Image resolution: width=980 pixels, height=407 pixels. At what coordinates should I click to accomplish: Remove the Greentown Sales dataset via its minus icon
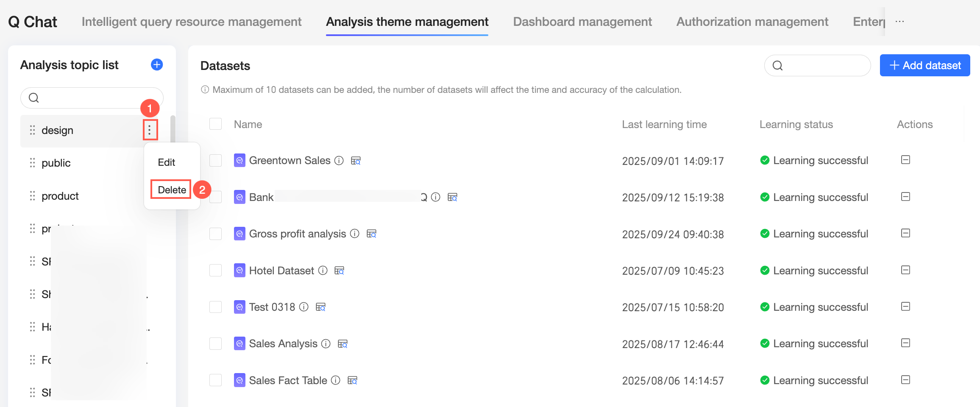pyautogui.click(x=905, y=160)
